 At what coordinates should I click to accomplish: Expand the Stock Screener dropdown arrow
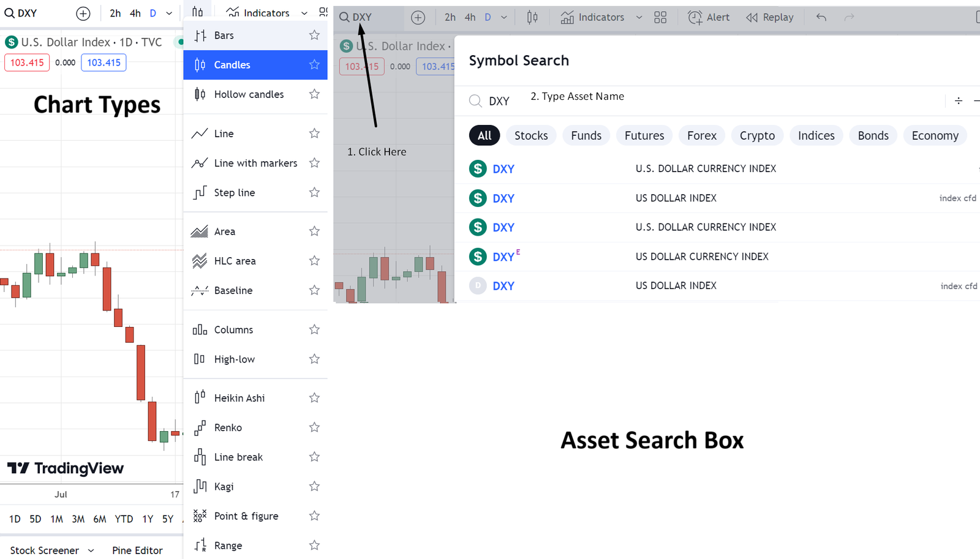click(x=91, y=550)
